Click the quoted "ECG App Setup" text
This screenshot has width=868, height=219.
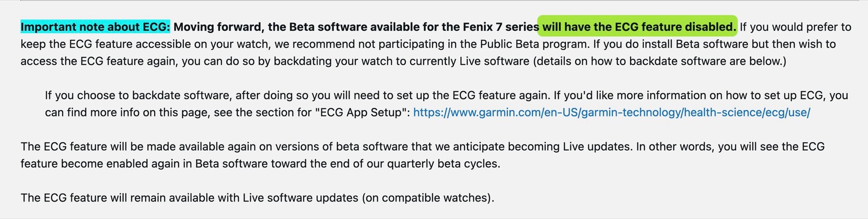[360, 112]
